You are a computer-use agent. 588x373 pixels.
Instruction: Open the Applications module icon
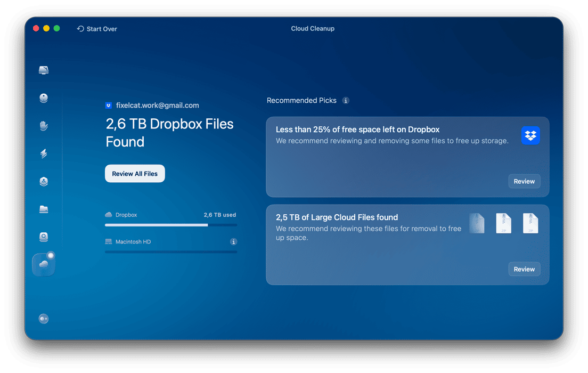click(44, 181)
